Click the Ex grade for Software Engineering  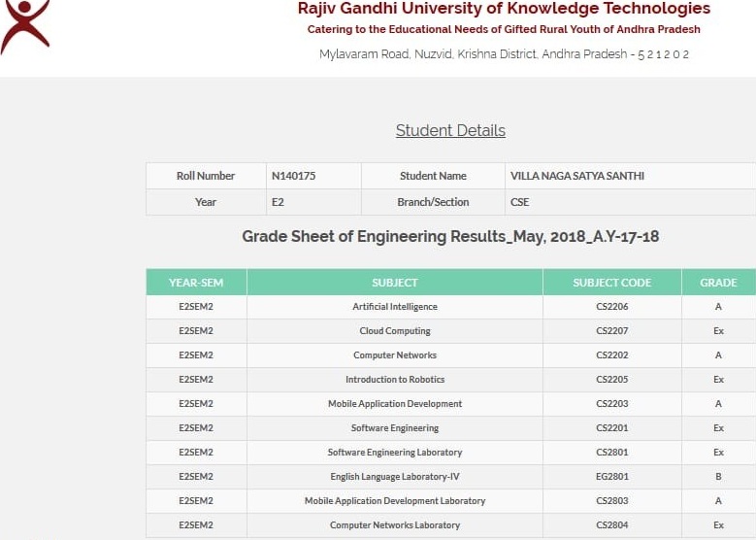(718, 428)
